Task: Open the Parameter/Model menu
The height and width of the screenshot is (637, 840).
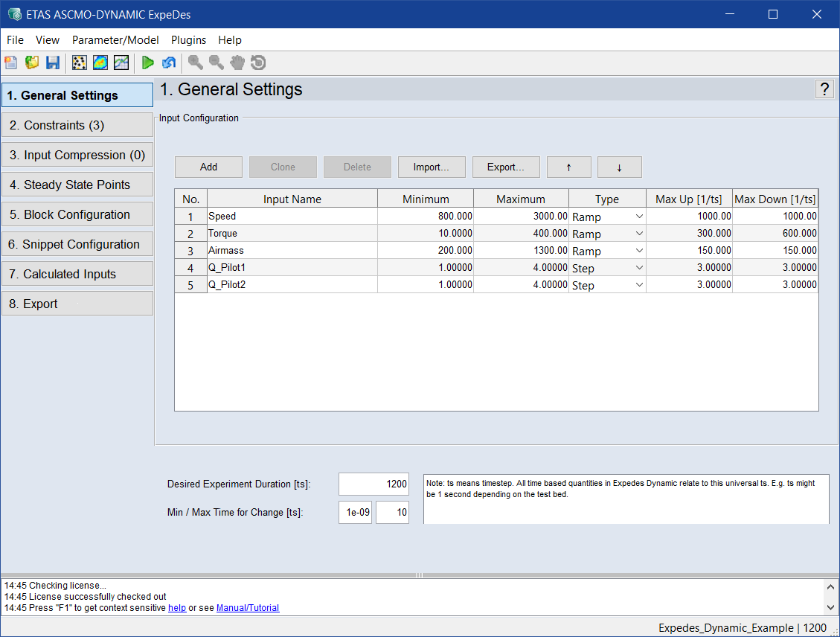Action: click(115, 40)
